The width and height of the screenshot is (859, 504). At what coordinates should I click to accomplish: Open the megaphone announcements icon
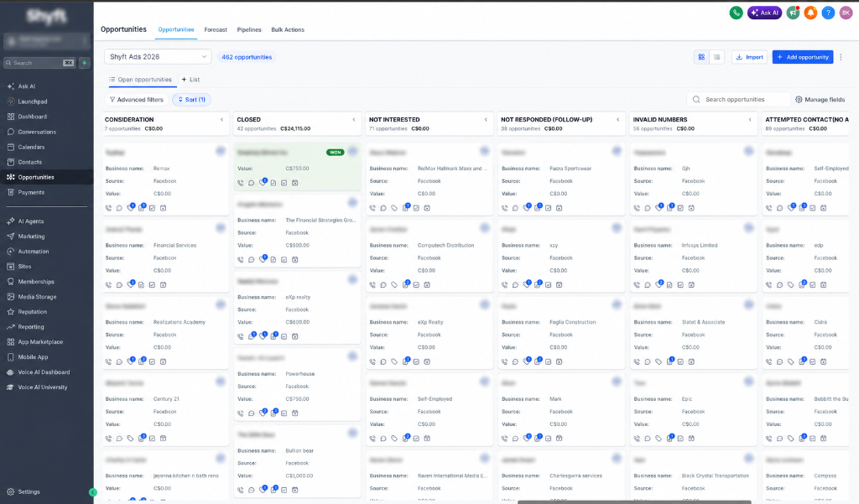coord(793,13)
